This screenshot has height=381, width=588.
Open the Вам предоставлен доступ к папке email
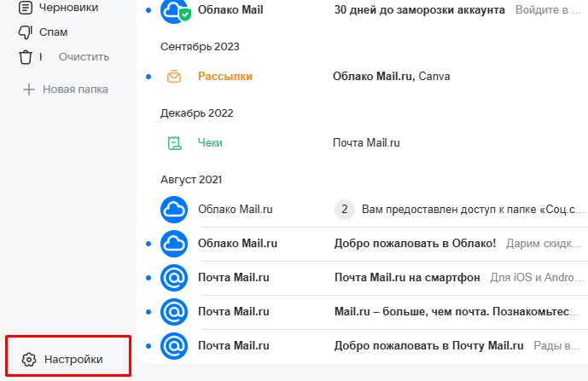tap(473, 209)
